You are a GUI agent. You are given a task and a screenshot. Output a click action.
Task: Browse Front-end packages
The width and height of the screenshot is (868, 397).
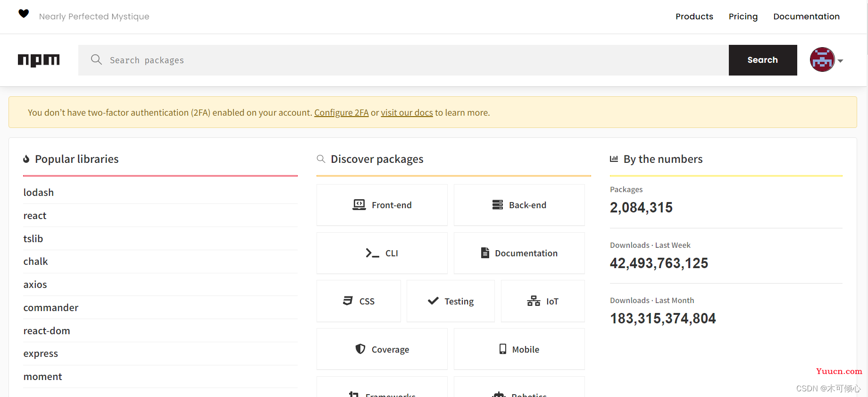click(x=382, y=205)
